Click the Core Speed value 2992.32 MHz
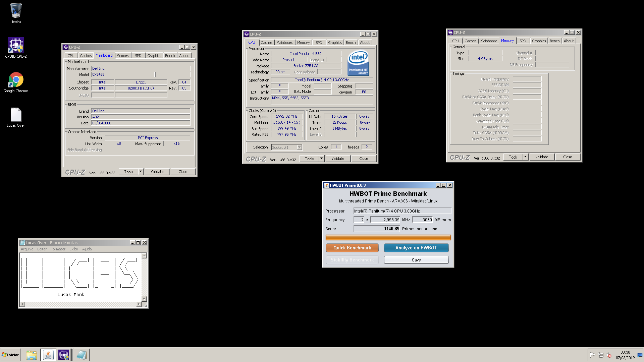This screenshot has height=362, width=644. 287,116
